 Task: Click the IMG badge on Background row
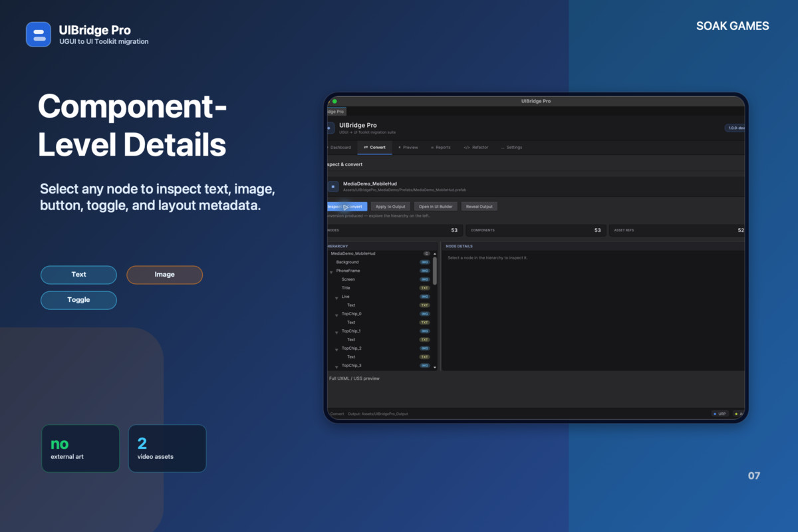point(424,262)
